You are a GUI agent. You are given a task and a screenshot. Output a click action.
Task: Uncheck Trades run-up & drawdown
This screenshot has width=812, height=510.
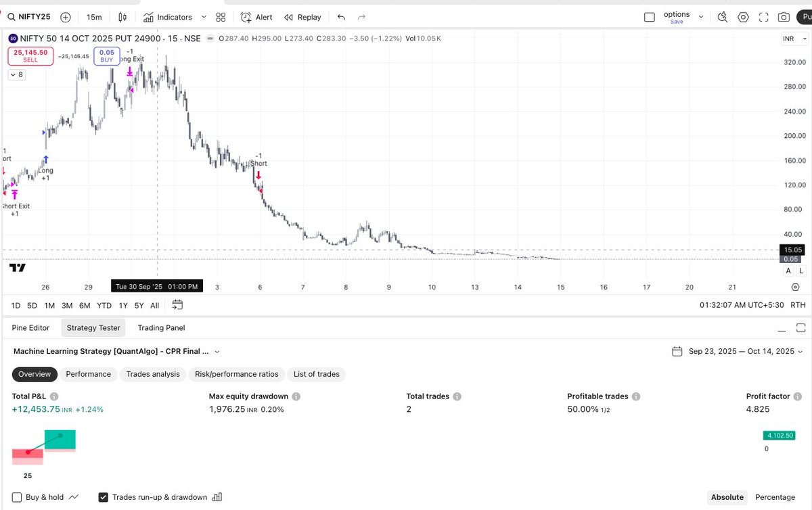pos(103,497)
